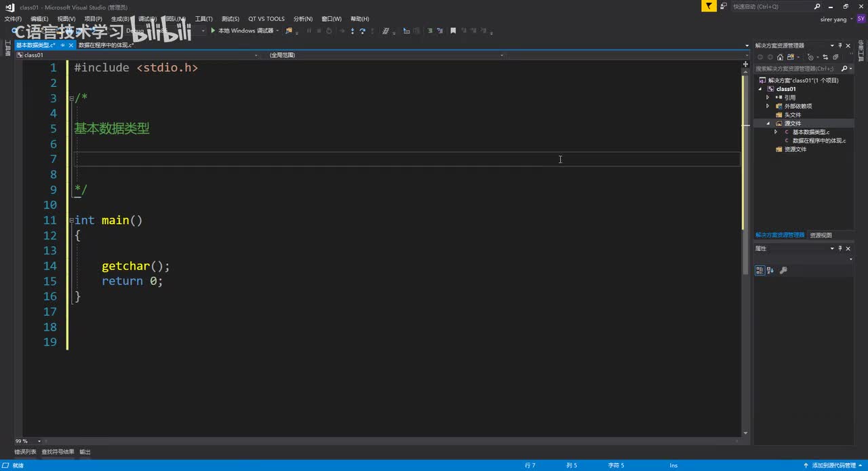The width and height of the screenshot is (868, 471).
Task: Click the Step Into arrow icon
Action: tap(353, 31)
